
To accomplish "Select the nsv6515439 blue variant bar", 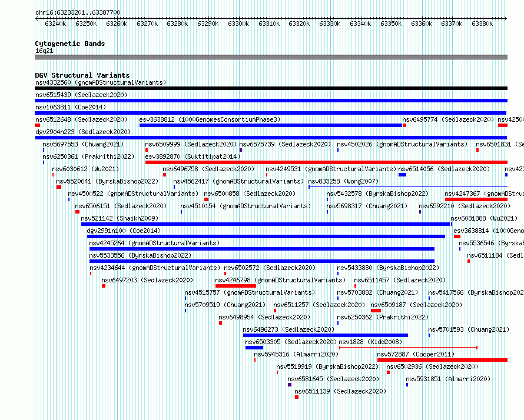I will [x=271, y=101].
